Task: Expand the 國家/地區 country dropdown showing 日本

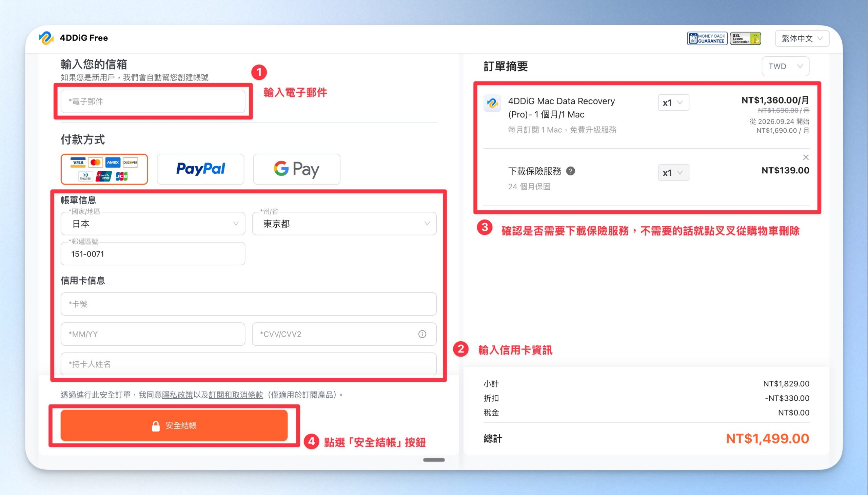Action: 153,224
